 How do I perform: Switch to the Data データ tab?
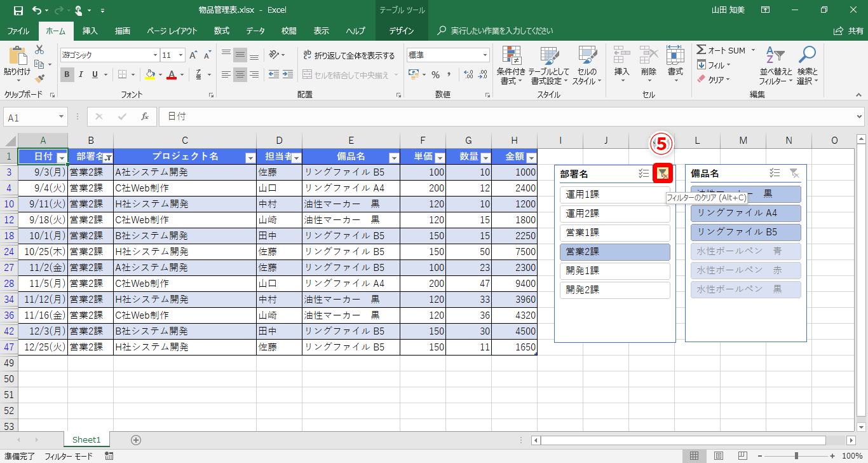tap(255, 31)
